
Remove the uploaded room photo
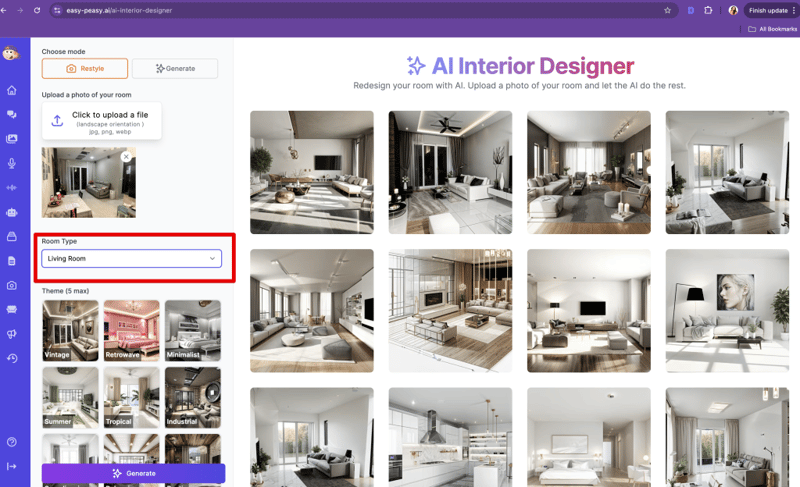click(x=126, y=157)
